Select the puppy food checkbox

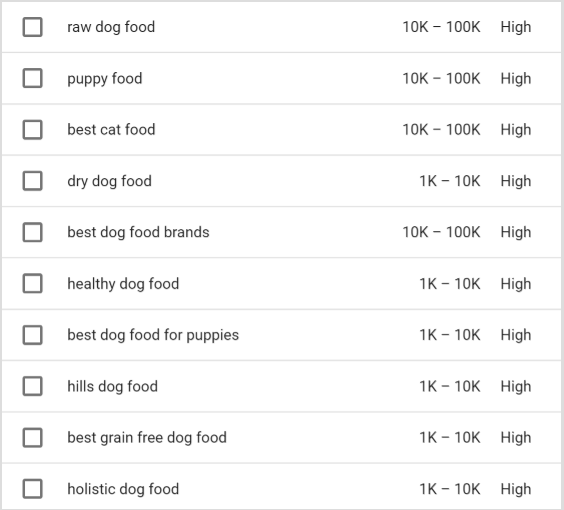[x=33, y=78]
